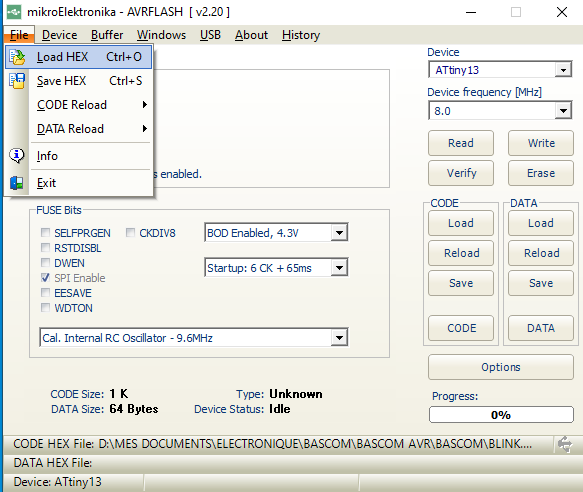
Task: Click Reload in the CODE group
Action: 461,253
